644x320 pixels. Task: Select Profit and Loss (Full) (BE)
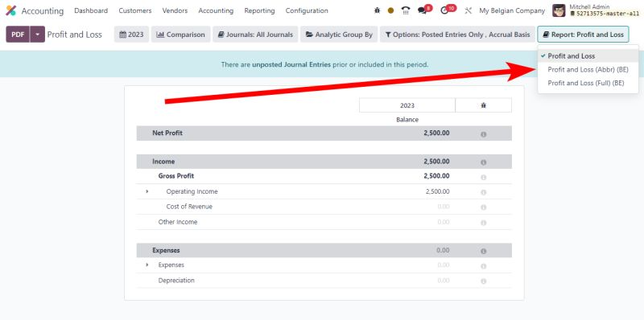(x=588, y=83)
